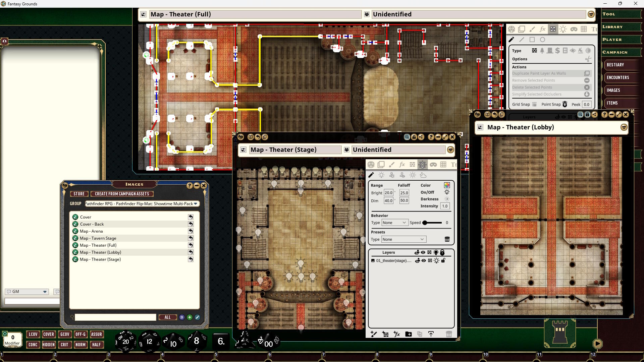Click the ALL filter button in Images
644x362 pixels.
(x=167, y=317)
